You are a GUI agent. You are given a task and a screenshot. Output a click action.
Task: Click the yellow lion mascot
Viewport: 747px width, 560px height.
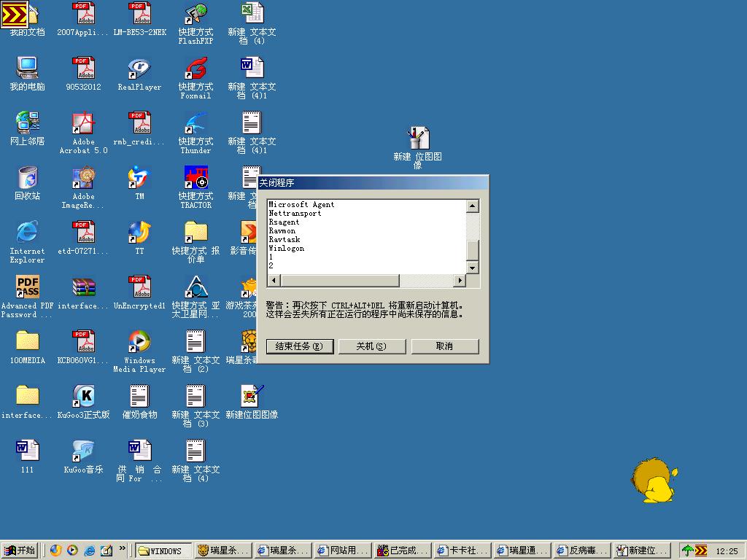click(654, 480)
